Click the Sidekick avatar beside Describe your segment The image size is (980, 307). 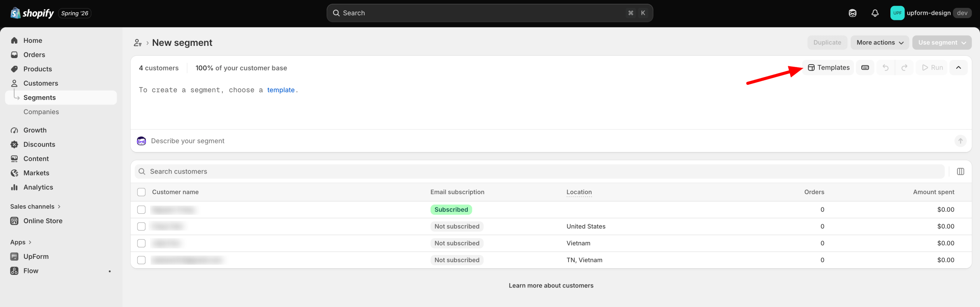pos(141,141)
